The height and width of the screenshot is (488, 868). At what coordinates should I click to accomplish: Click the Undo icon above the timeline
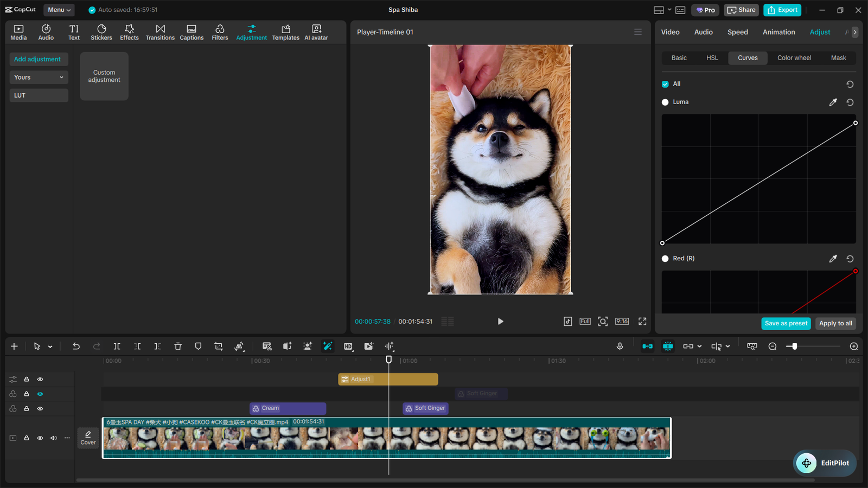76,346
